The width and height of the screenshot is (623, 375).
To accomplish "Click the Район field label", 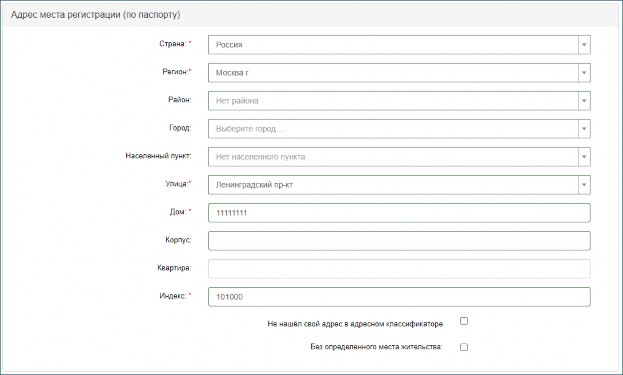I will [x=180, y=100].
